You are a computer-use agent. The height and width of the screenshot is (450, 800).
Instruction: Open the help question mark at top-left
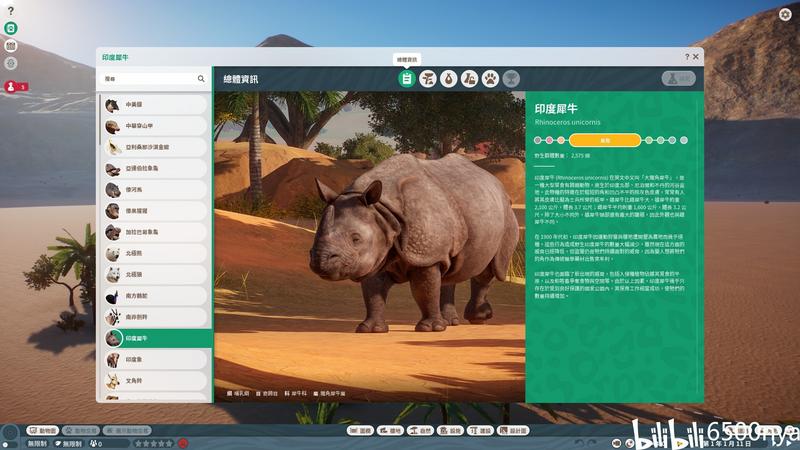(11, 11)
